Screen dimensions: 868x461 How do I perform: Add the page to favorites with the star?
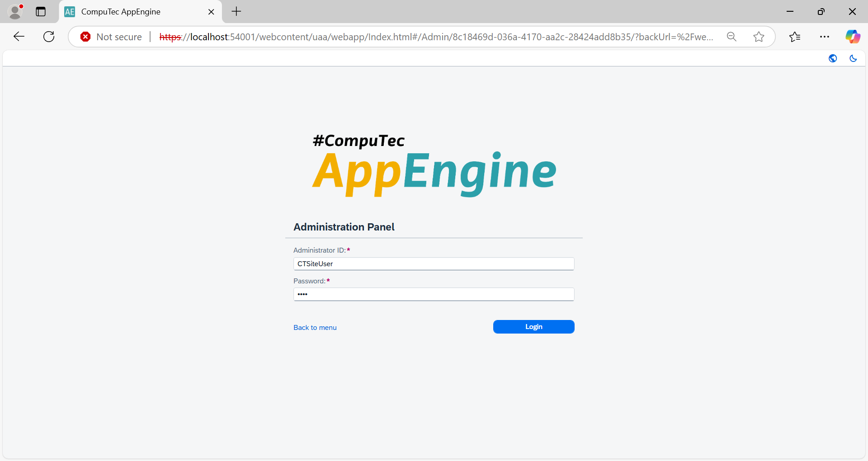point(759,37)
